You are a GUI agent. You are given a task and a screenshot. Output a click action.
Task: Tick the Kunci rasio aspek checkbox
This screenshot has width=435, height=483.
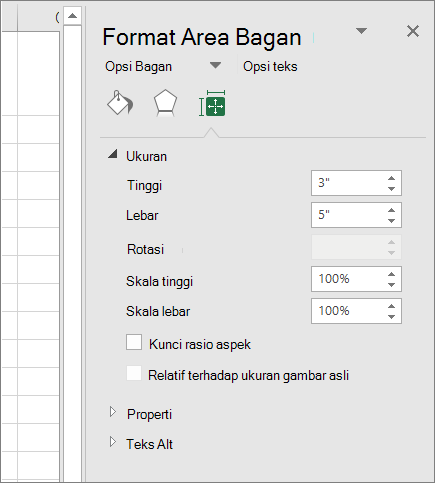134,342
